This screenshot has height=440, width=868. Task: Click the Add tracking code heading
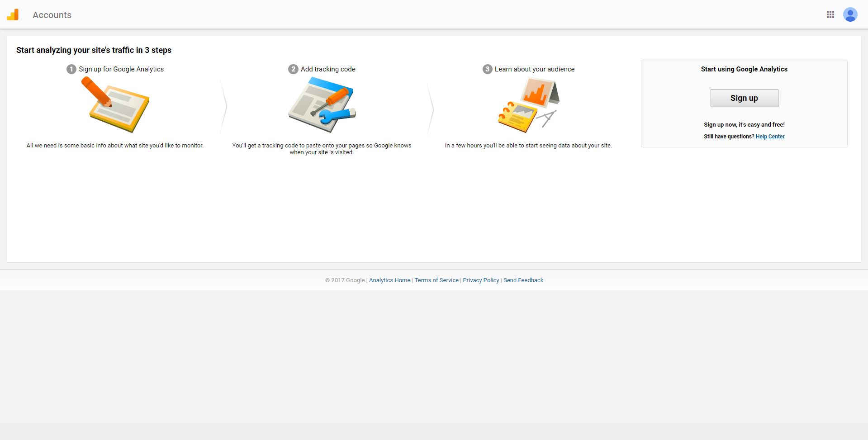[327, 69]
